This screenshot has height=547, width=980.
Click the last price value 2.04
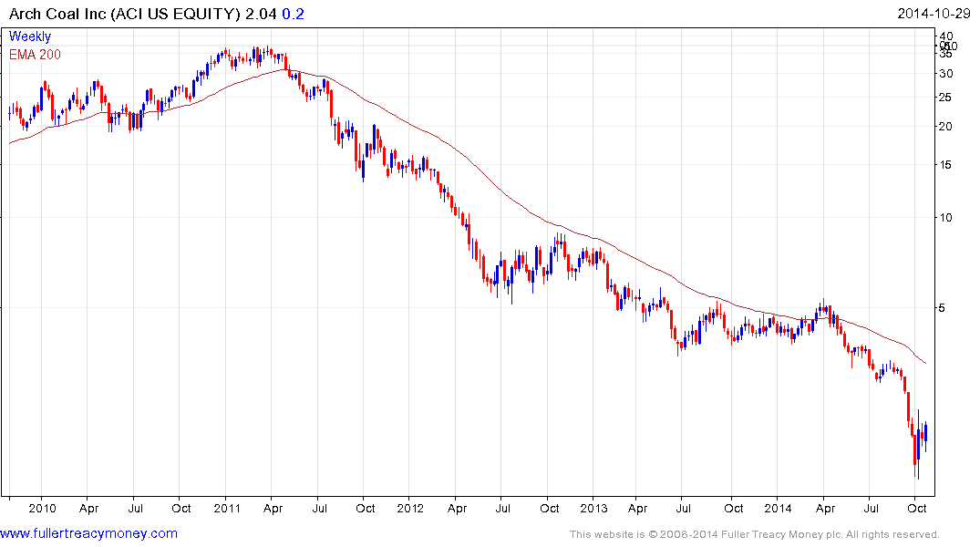(x=261, y=14)
